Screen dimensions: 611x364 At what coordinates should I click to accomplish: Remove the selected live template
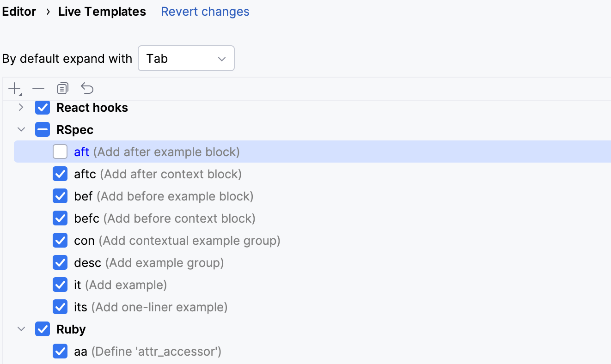(x=38, y=88)
